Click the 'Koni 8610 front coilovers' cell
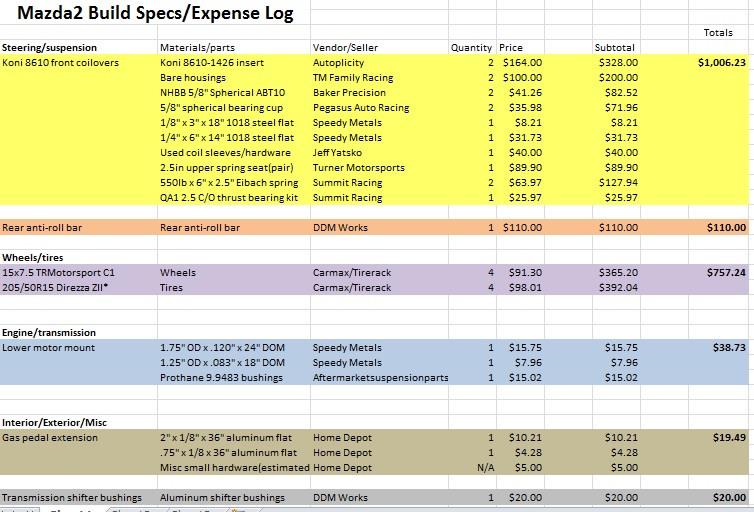This screenshot has height=512, width=754. pyautogui.click(x=78, y=62)
